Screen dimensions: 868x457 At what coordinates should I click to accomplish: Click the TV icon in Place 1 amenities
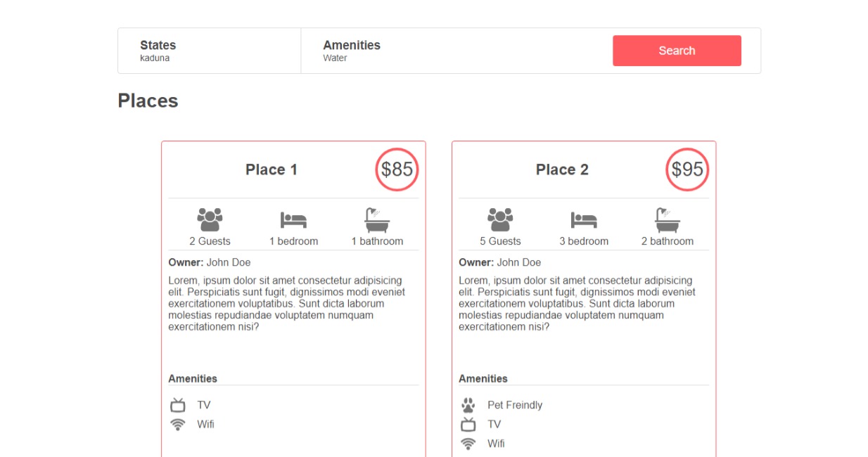tap(178, 405)
